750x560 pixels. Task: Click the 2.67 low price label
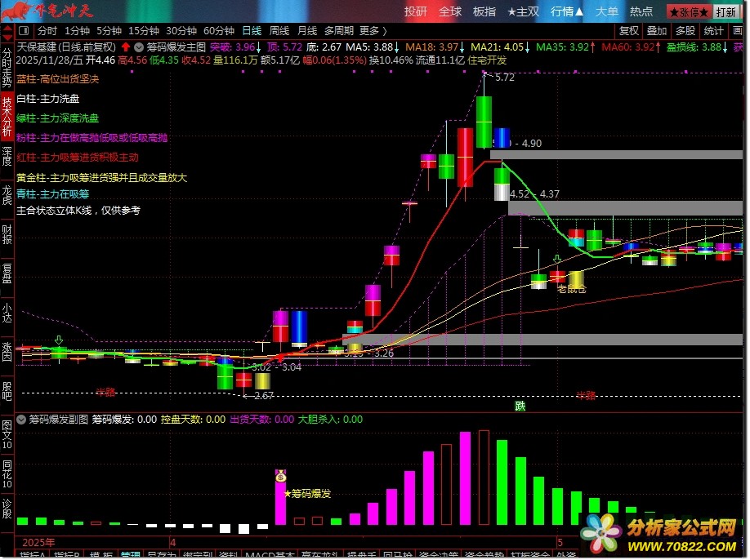click(x=264, y=396)
